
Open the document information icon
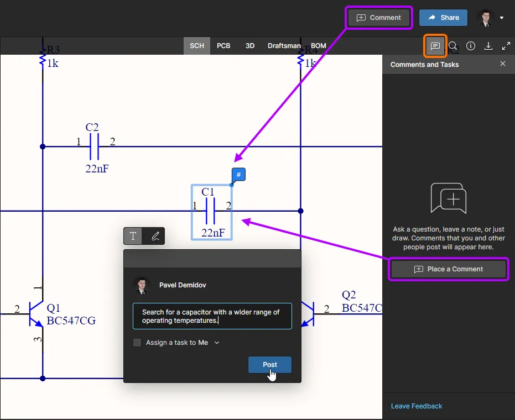tap(470, 46)
